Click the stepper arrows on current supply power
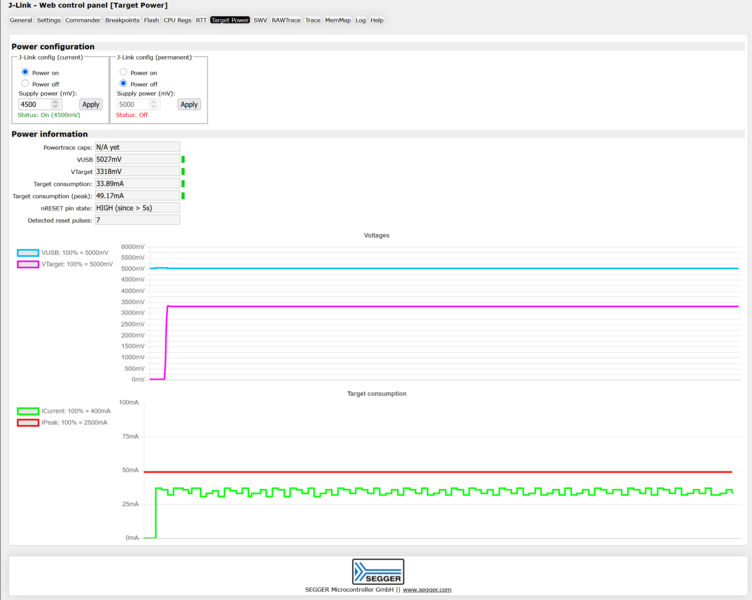The height and width of the screenshot is (600, 752). point(56,104)
